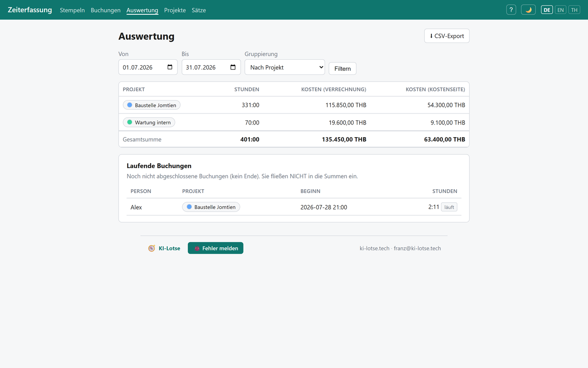
Task: Open the ki-lotse.tech footer link
Action: click(374, 249)
